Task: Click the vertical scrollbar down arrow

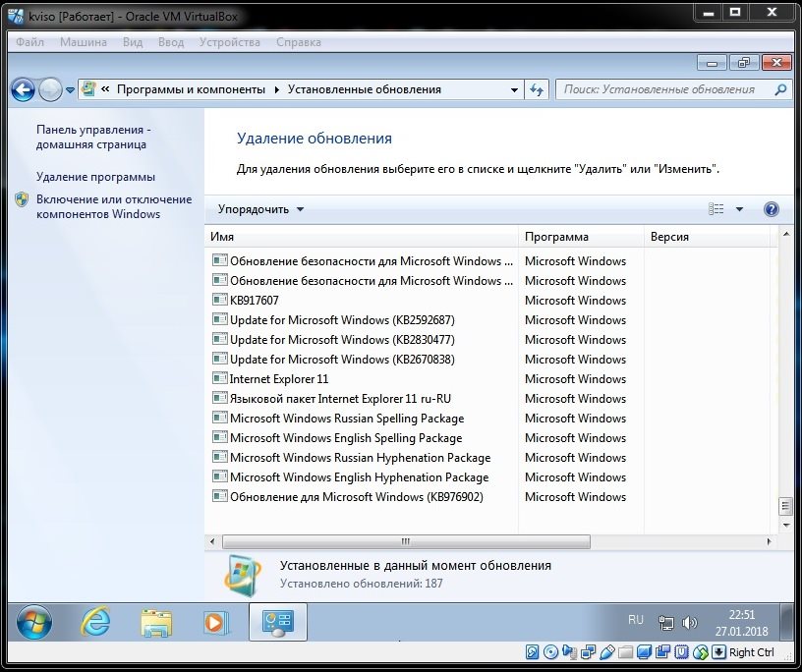Action: coord(785,526)
